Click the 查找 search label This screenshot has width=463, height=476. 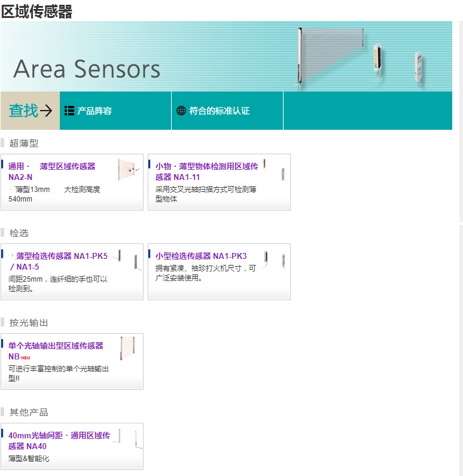coord(24,111)
